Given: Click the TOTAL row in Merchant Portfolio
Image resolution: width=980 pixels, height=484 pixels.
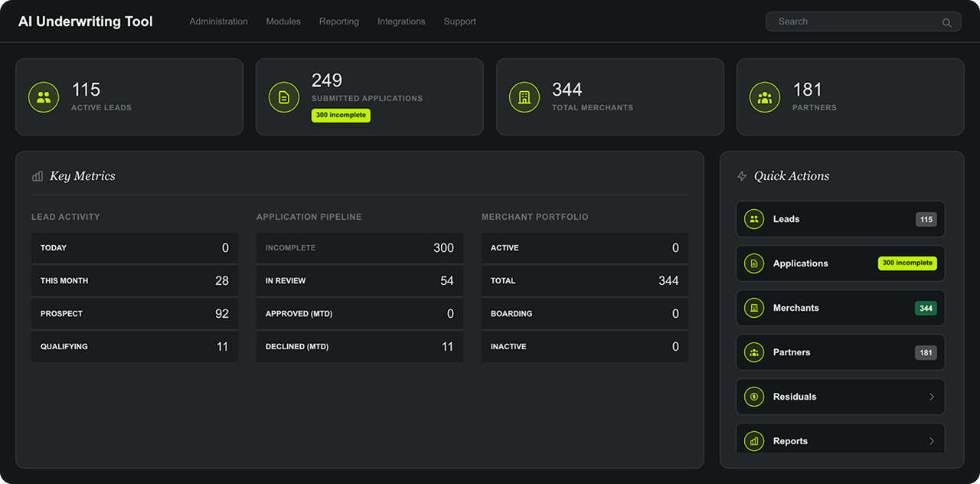Looking at the screenshot, I should (585, 281).
